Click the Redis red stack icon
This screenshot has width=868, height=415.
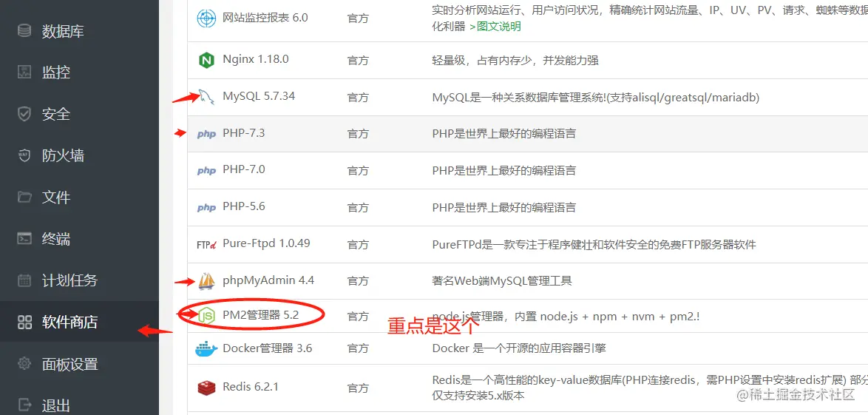click(206, 387)
